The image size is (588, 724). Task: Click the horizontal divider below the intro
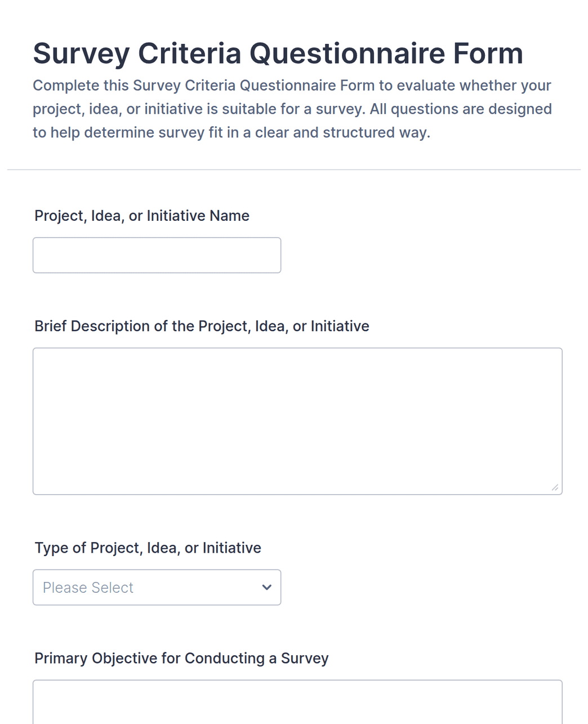294,170
